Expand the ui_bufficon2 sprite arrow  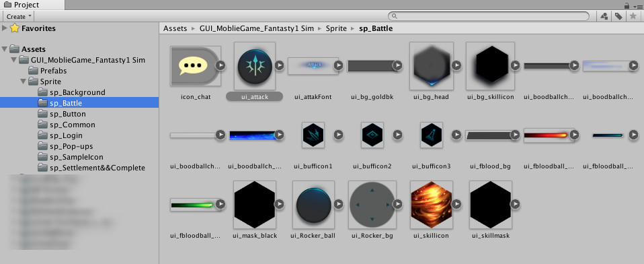coord(397,135)
